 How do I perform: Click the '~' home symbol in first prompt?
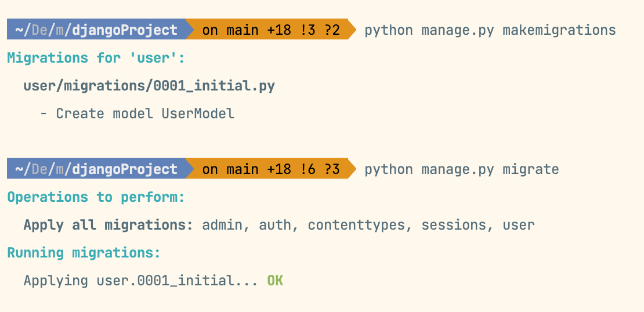(19, 30)
